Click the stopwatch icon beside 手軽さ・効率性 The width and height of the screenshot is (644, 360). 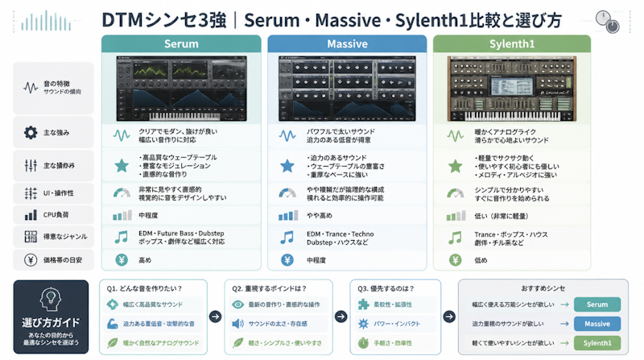click(x=363, y=343)
